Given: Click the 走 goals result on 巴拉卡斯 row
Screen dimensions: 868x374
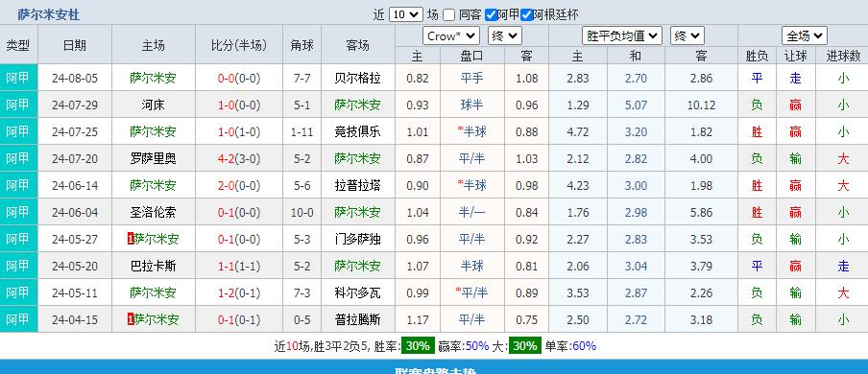Looking at the screenshot, I should tap(842, 267).
